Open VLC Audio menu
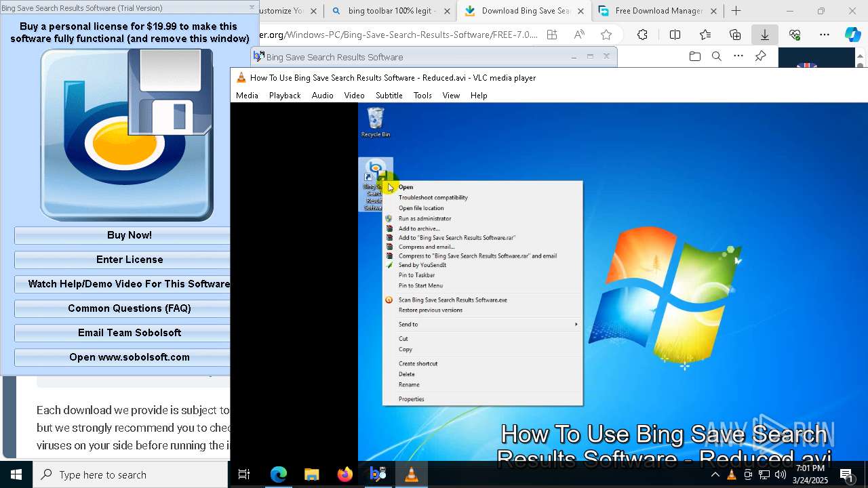 pyautogui.click(x=323, y=96)
